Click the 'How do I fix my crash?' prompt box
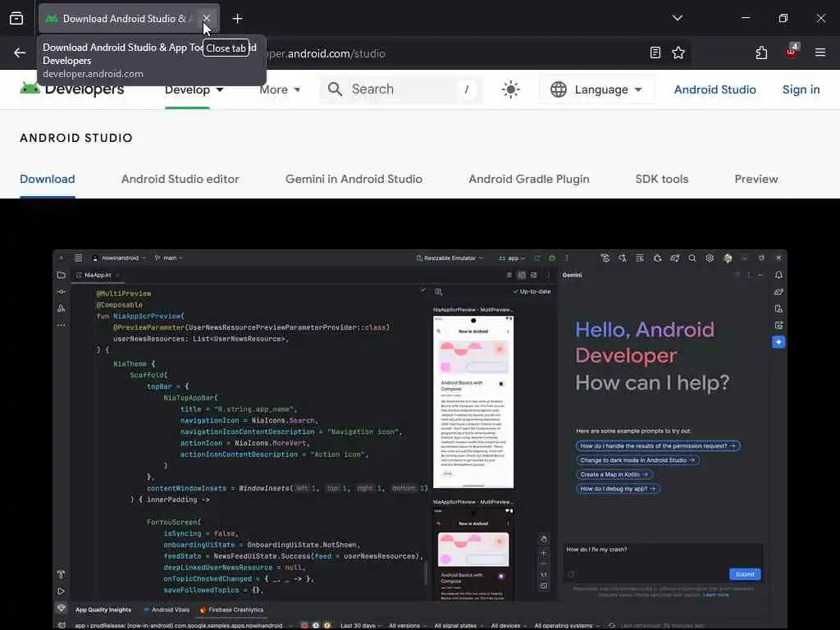 point(663,563)
